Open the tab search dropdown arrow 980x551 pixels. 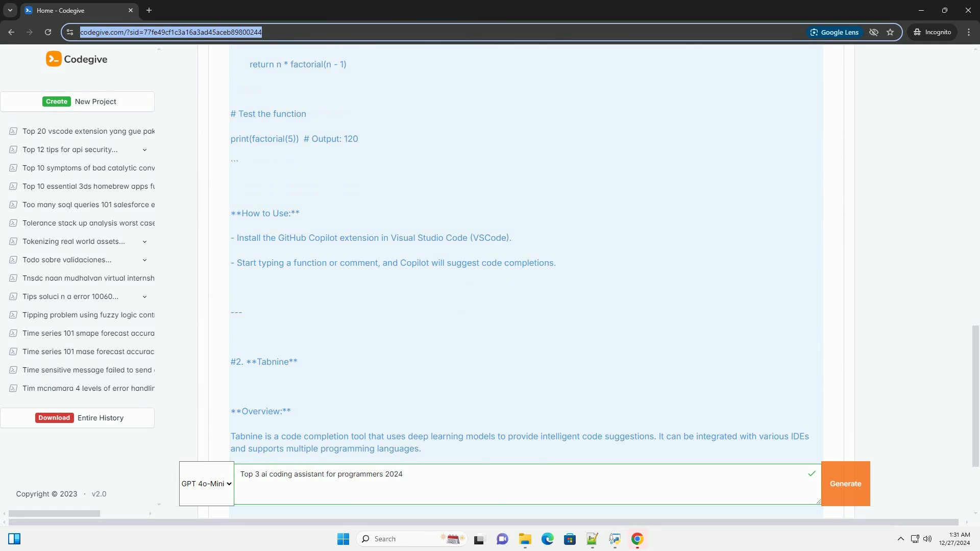click(x=10, y=10)
